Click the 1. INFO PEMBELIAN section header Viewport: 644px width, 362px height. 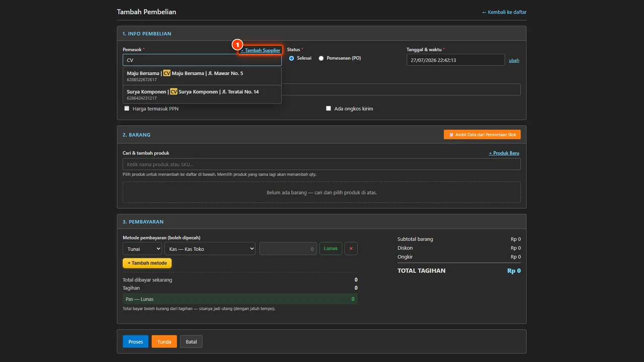(321, 34)
